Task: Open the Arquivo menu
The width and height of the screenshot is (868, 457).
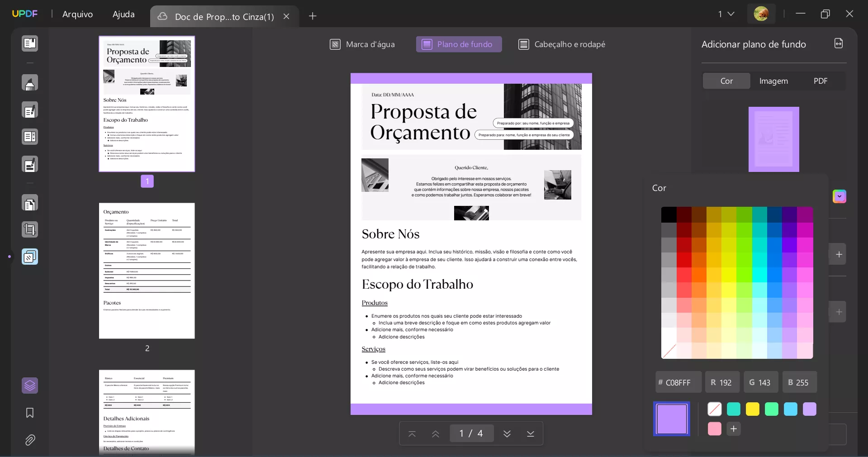Action: tap(77, 14)
